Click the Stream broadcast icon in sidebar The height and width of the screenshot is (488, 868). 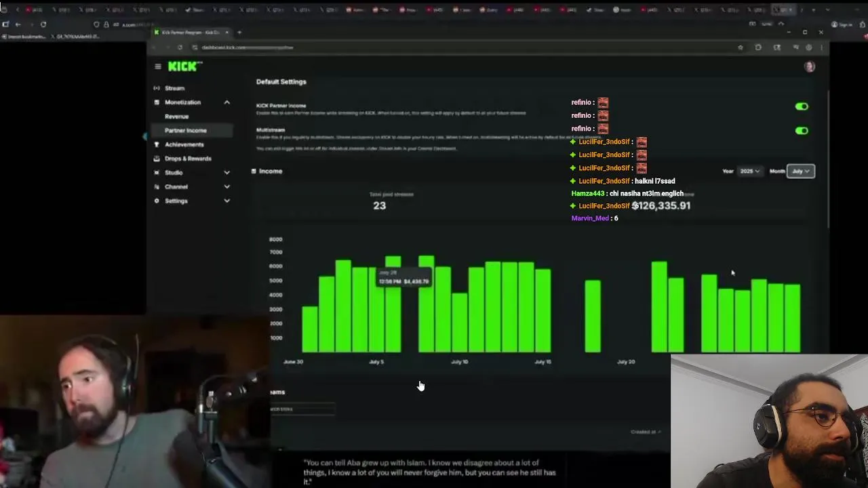[x=157, y=88]
